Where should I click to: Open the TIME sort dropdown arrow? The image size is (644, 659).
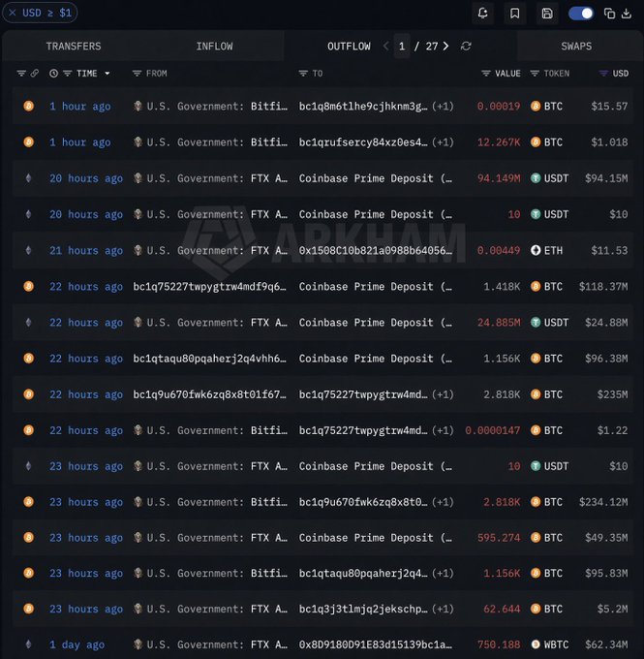[x=107, y=74]
